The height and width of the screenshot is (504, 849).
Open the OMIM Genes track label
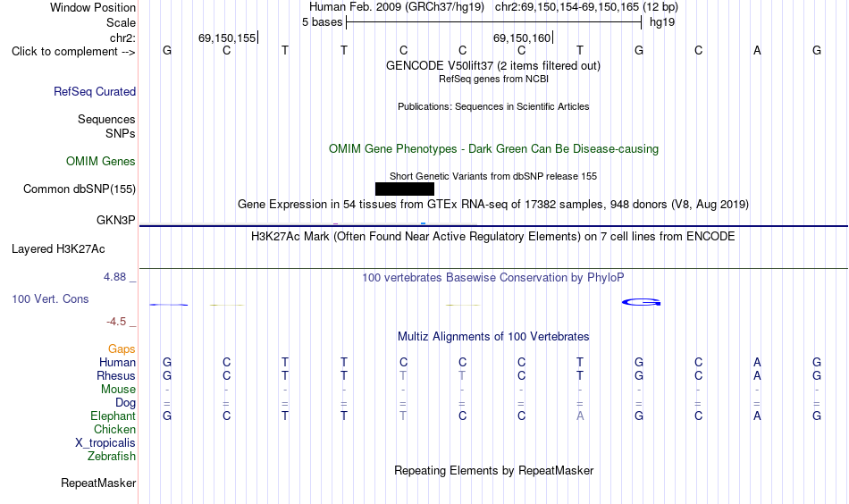click(x=101, y=162)
